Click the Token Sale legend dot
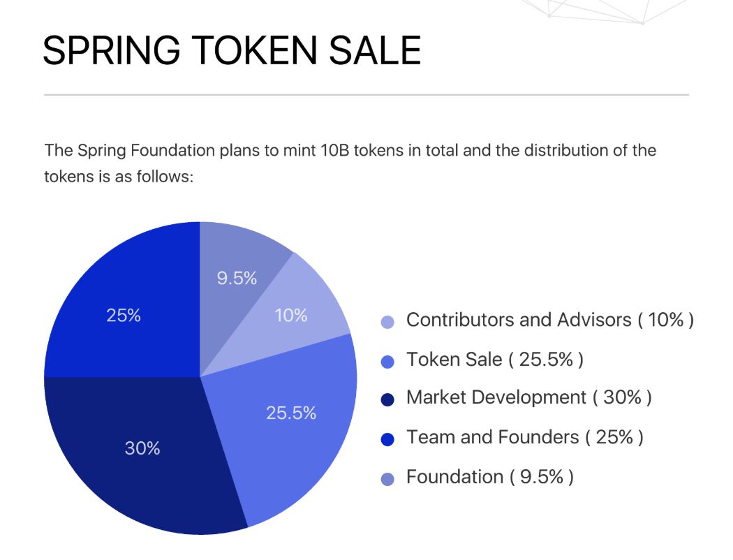 click(387, 362)
